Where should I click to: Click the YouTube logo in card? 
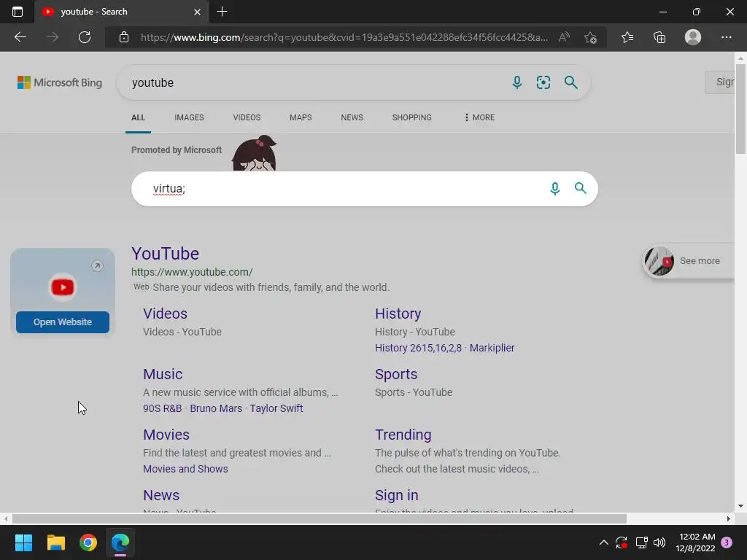click(63, 287)
